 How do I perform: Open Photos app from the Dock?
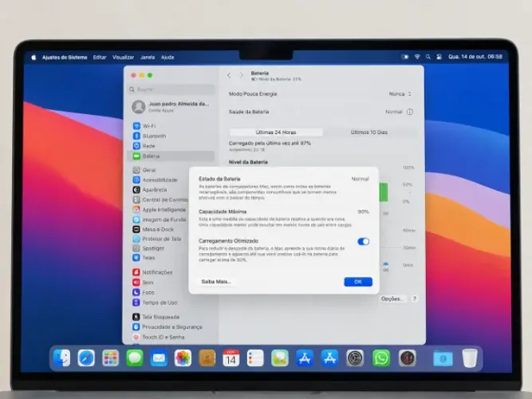[x=183, y=358]
